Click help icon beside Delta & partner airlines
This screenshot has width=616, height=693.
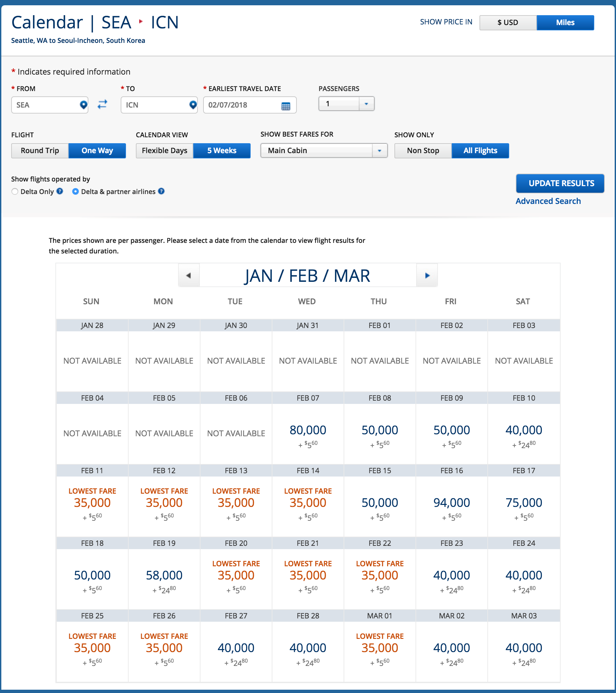tap(162, 191)
